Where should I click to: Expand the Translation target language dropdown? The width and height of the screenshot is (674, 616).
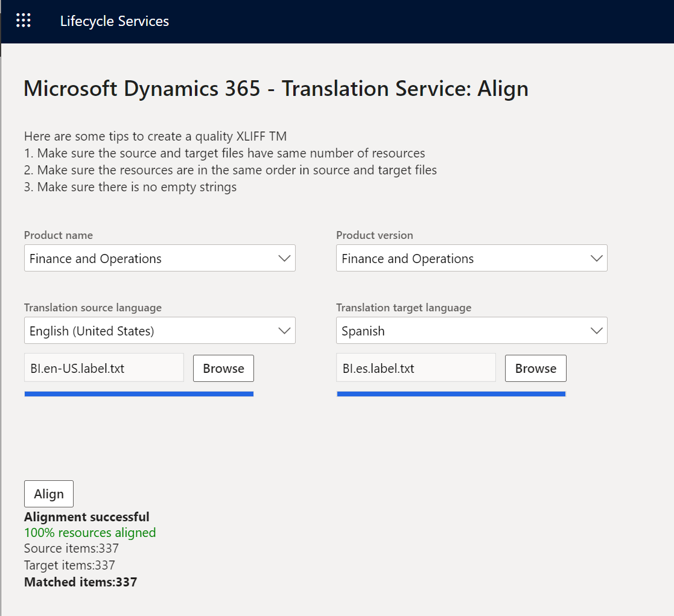point(471,330)
